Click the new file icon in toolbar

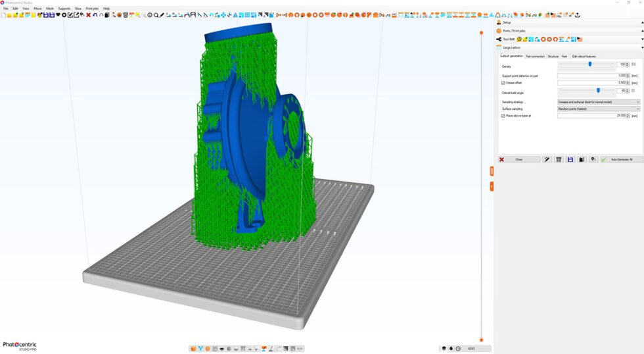click(3, 15)
